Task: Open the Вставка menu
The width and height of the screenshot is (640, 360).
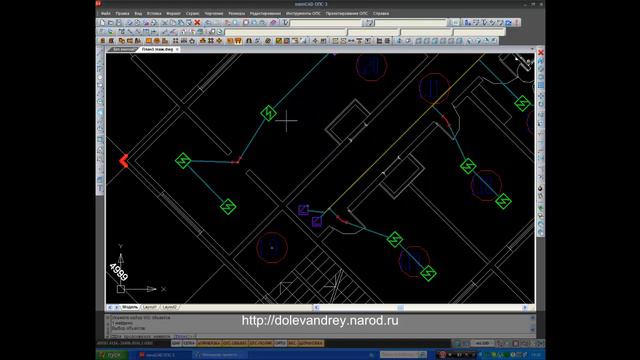Action: pyautogui.click(x=154, y=13)
